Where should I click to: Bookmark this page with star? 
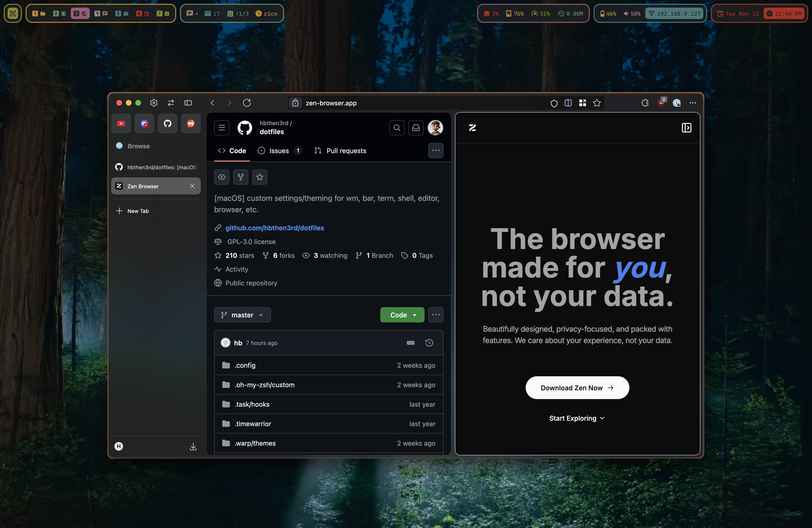[x=597, y=103]
